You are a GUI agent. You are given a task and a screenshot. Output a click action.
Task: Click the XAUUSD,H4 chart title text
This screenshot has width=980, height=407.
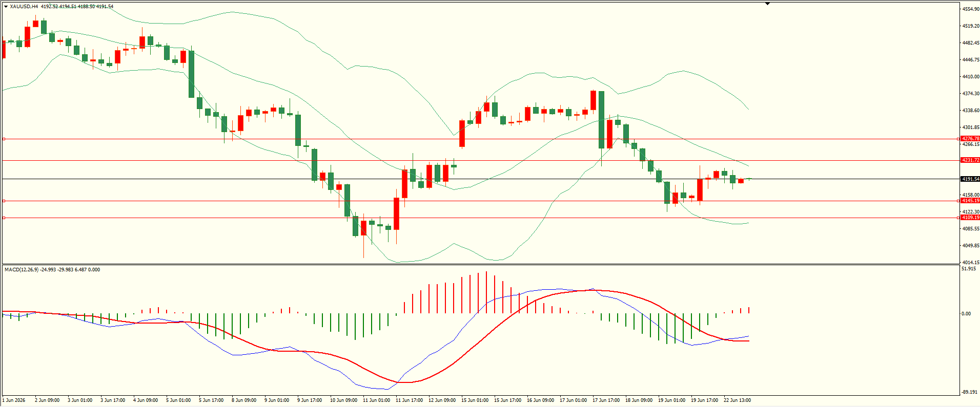point(24,7)
